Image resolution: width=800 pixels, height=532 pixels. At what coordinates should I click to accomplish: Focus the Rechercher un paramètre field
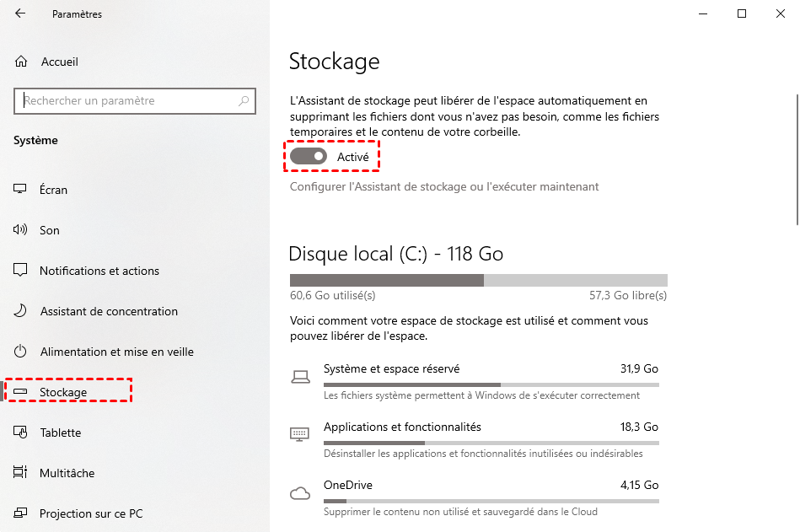click(126, 101)
